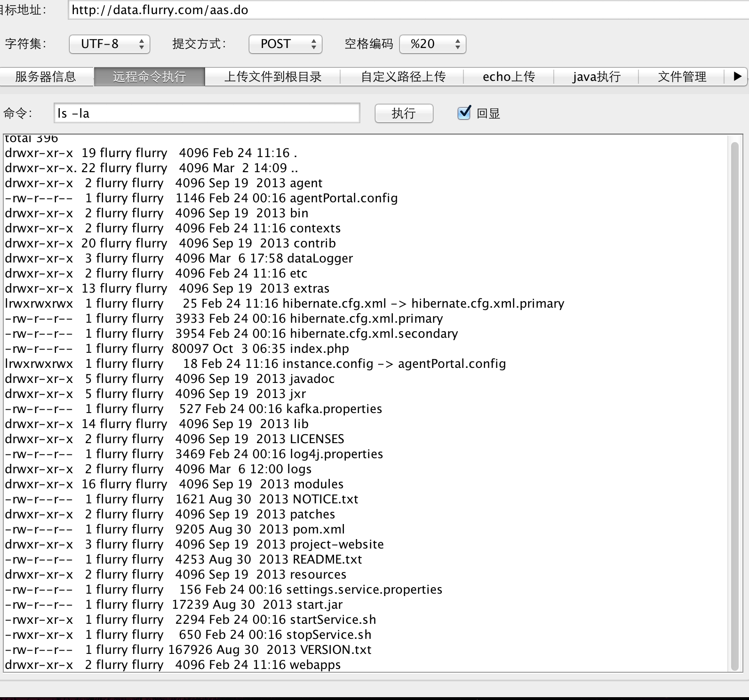Screen dimensions: 749x700
Task: Select the resources directory line
Action: point(175,574)
